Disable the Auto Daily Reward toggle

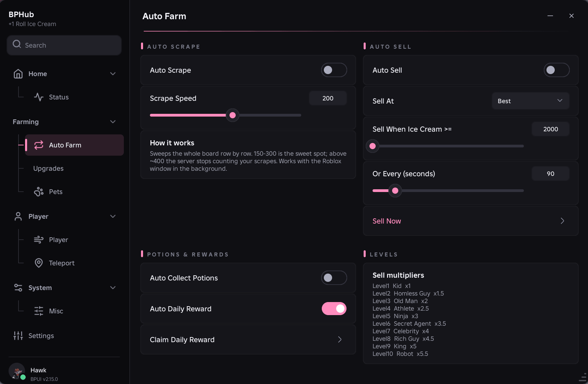334,309
